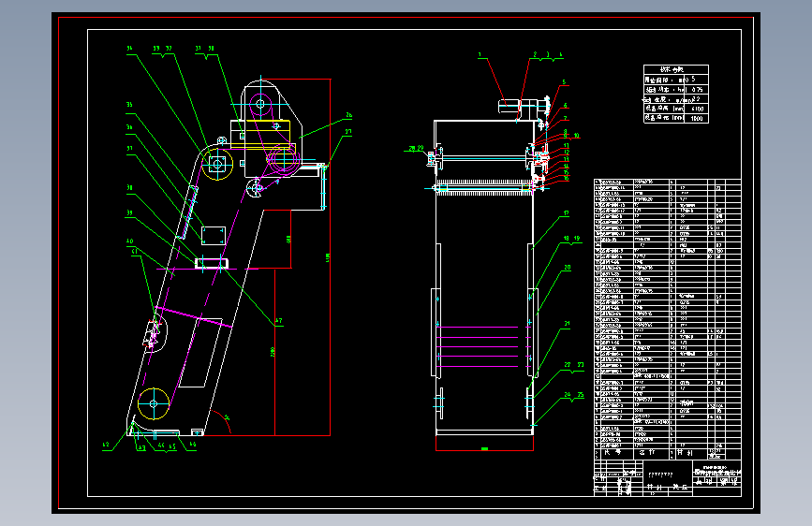Viewport: 812px width, 526px height.
Task: Select part callout number 38
Action: coord(129,188)
